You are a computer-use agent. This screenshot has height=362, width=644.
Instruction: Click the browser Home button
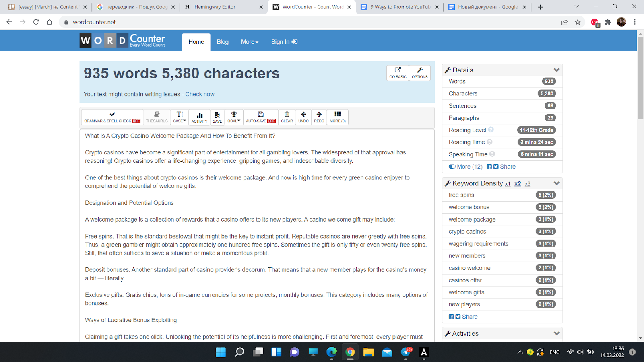[x=50, y=22]
